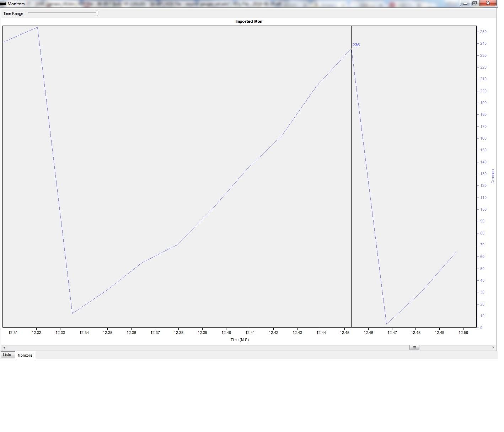Click the Monitors window icon in title bar
Image resolution: width=504 pixels, height=432 pixels.
click(x=3, y=4)
